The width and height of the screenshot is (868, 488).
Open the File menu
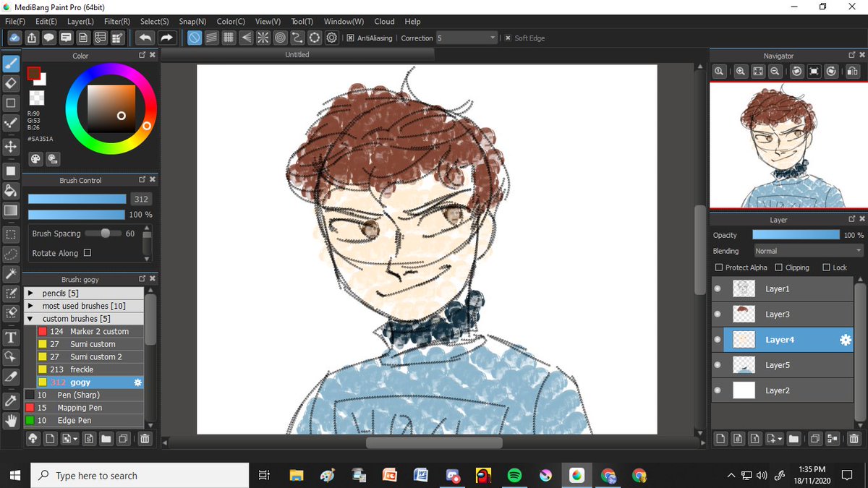(x=15, y=22)
